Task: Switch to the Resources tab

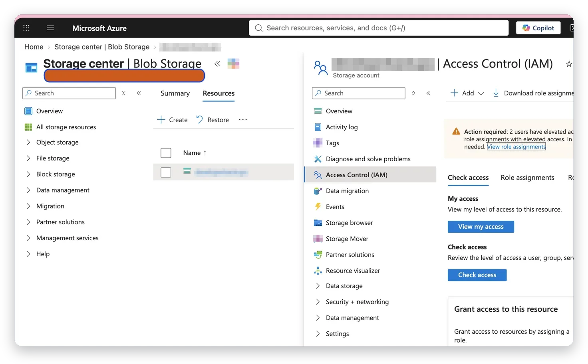Action: 219,93
